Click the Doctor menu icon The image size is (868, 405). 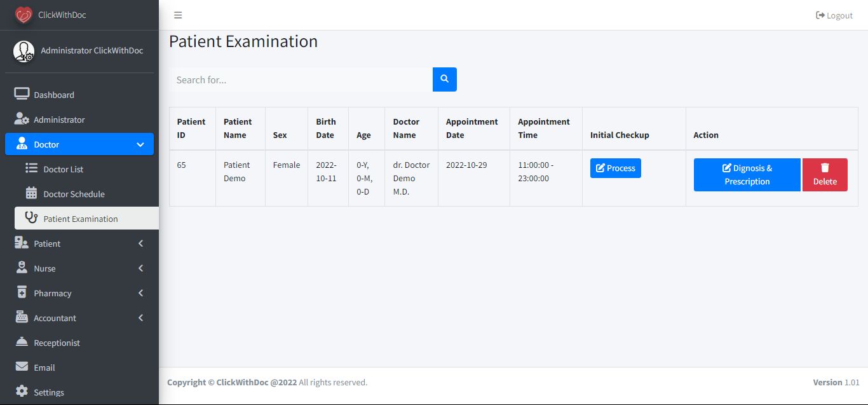pos(22,144)
